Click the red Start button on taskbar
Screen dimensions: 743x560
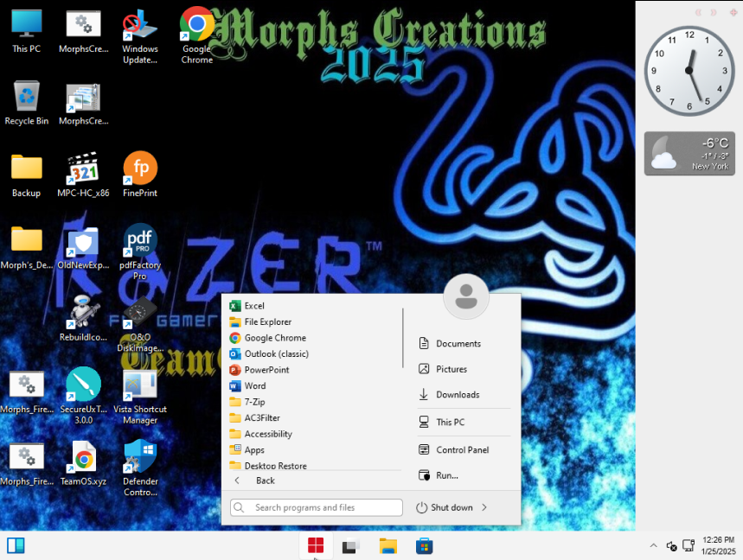(x=316, y=545)
